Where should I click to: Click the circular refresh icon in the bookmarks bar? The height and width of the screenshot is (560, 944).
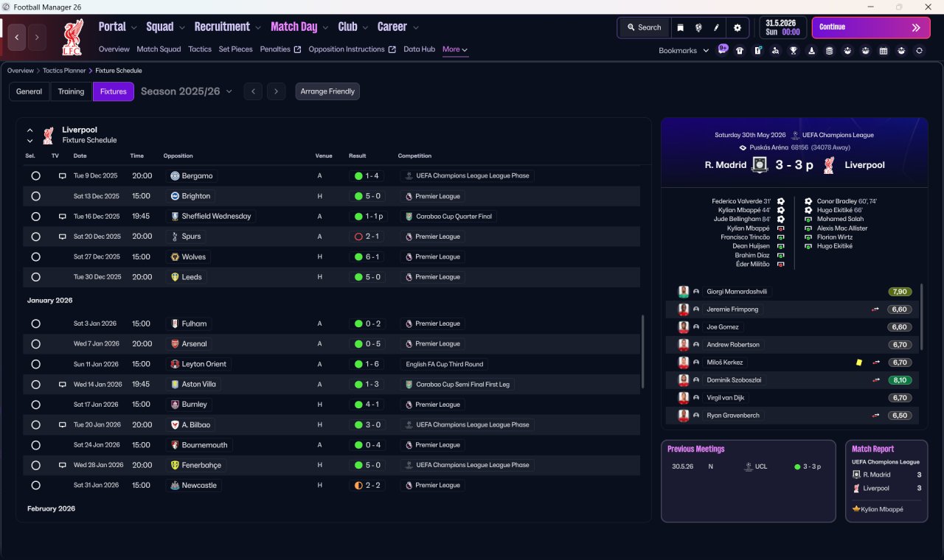pyautogui.click(x=919, y=51)
